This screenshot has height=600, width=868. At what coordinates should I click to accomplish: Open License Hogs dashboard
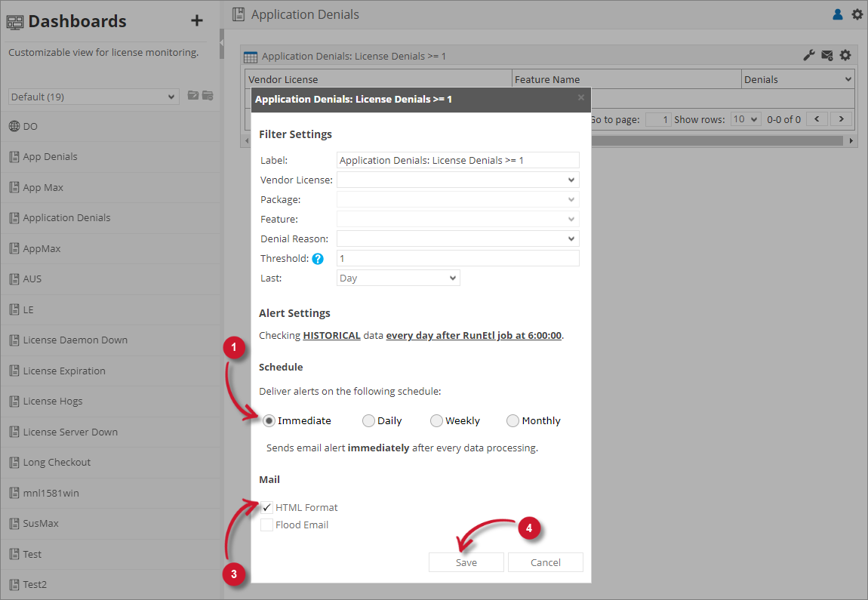[x=110, y=402]
